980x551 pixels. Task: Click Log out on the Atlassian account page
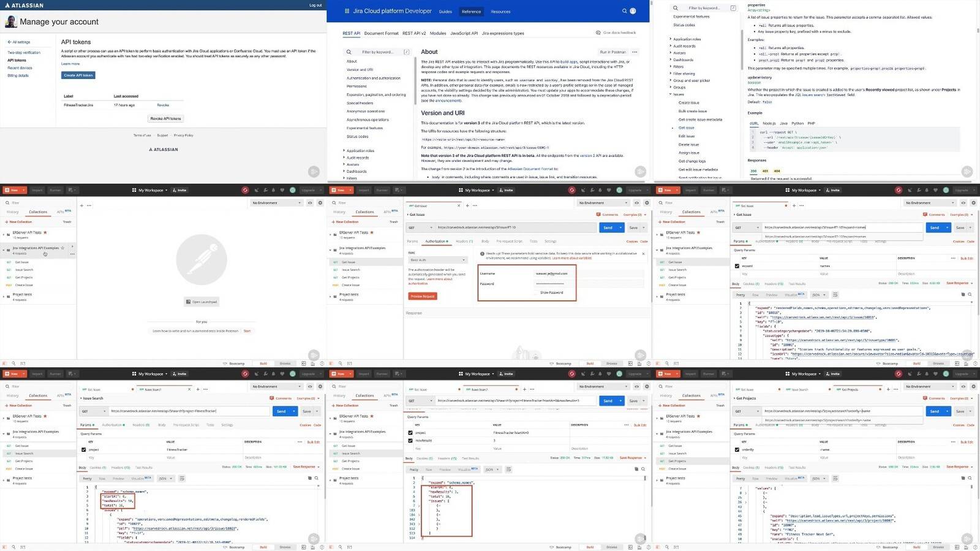tap(315, 5)
